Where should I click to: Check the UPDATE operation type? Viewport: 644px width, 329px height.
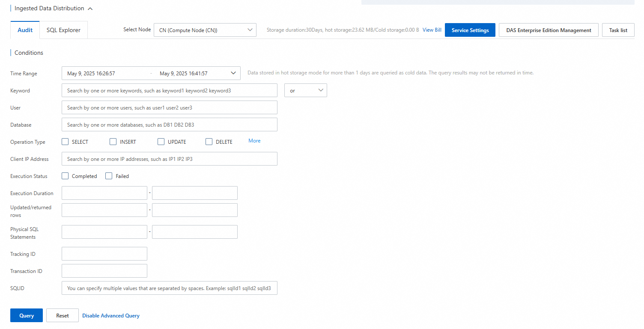(161, 142)
